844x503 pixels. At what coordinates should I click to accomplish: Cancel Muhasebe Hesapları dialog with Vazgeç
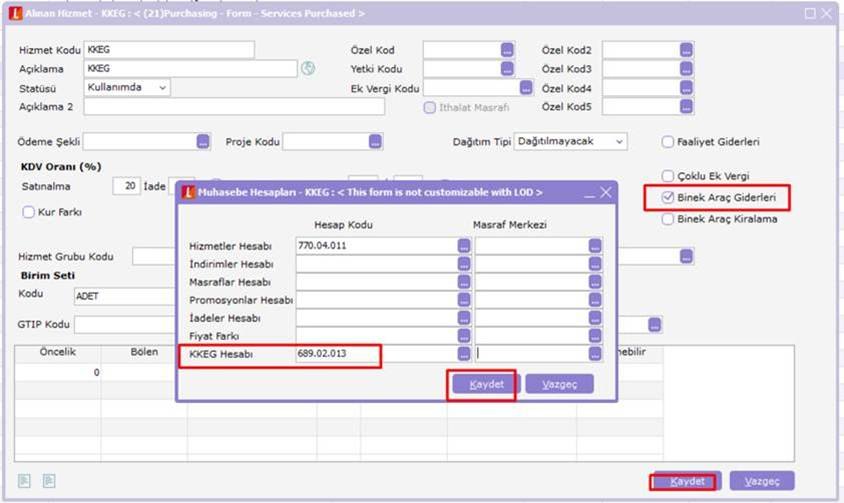559,385
